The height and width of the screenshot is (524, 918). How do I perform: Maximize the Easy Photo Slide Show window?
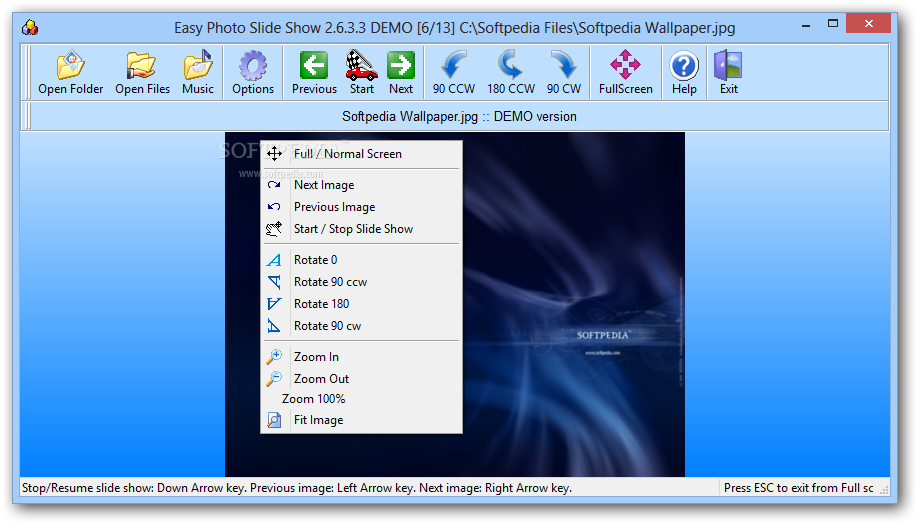click(833, 24)
